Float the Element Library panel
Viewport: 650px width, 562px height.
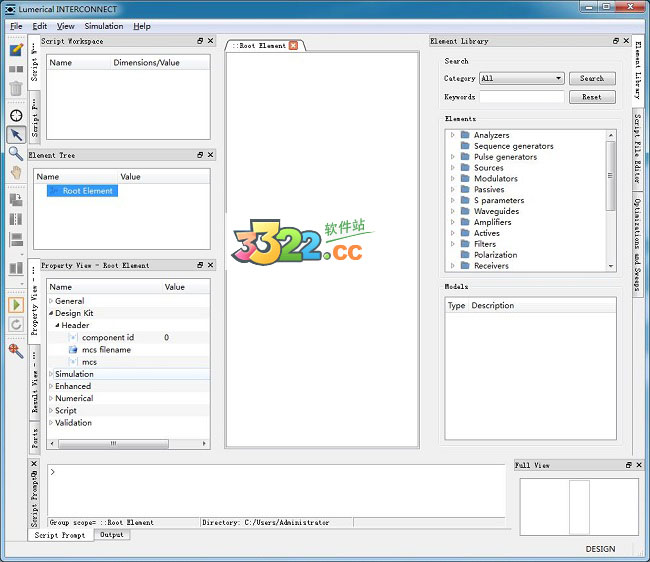click(616, 41)
